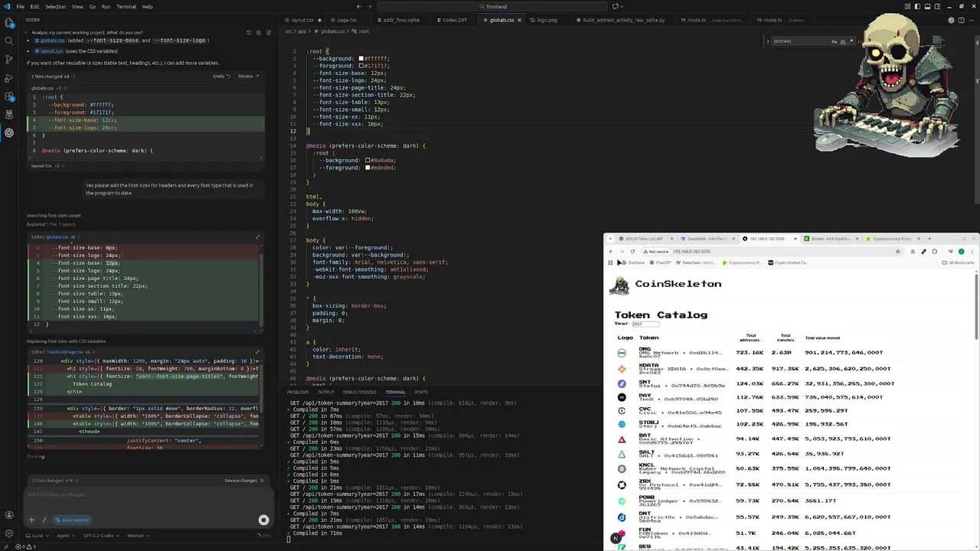Open Chrome three-dot menu
980x551 pixels.
pyautogui.click(x=972, y=252)
